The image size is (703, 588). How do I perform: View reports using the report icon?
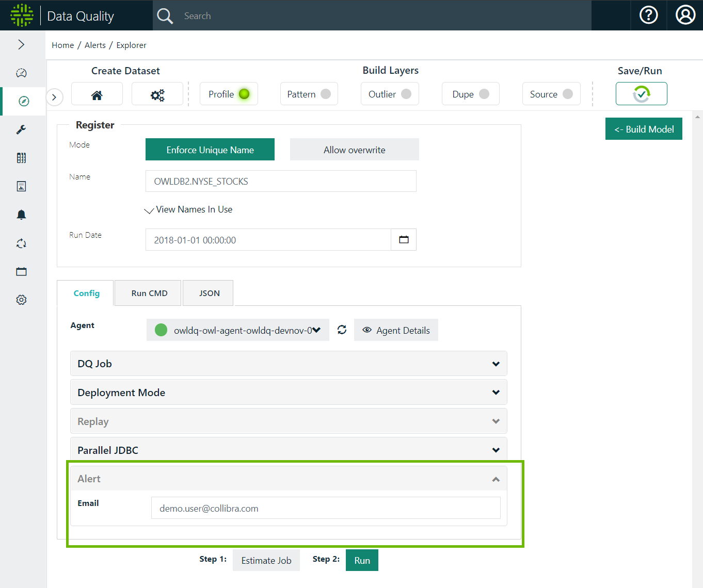pos(21,186)
